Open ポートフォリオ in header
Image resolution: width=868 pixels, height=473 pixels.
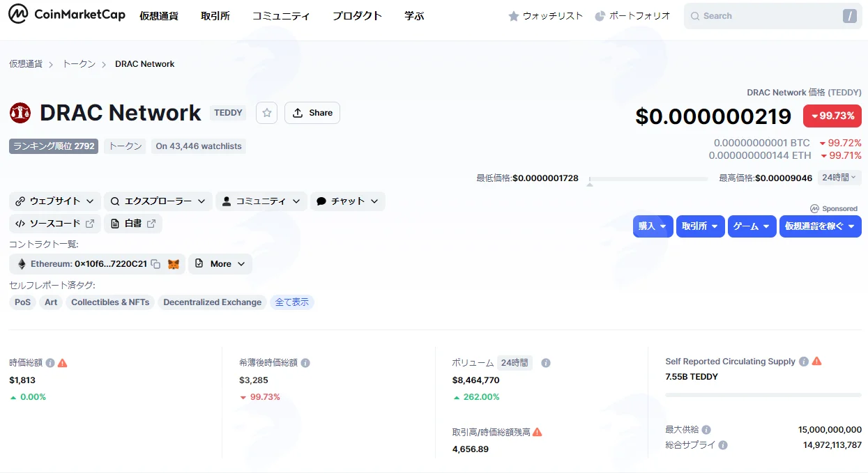point(633,16)
